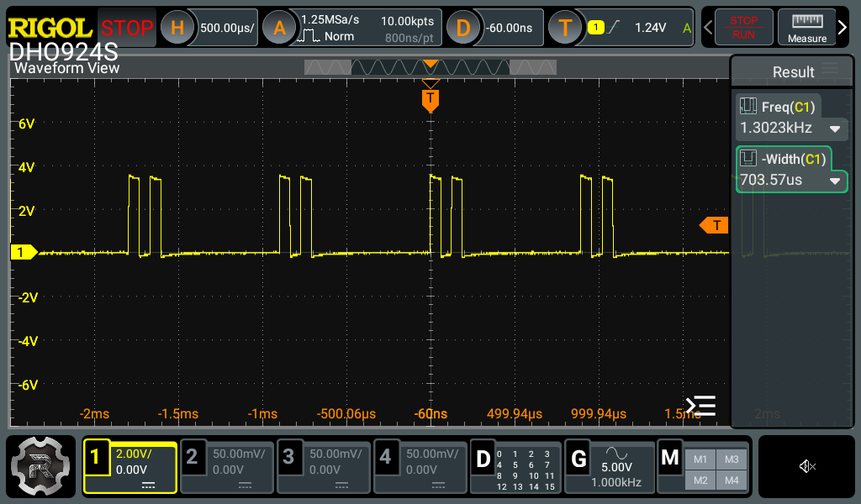The image size is (861, 504).
Task: Show previous toolbar items with left arrow
Action: click(x=708, y=28)
